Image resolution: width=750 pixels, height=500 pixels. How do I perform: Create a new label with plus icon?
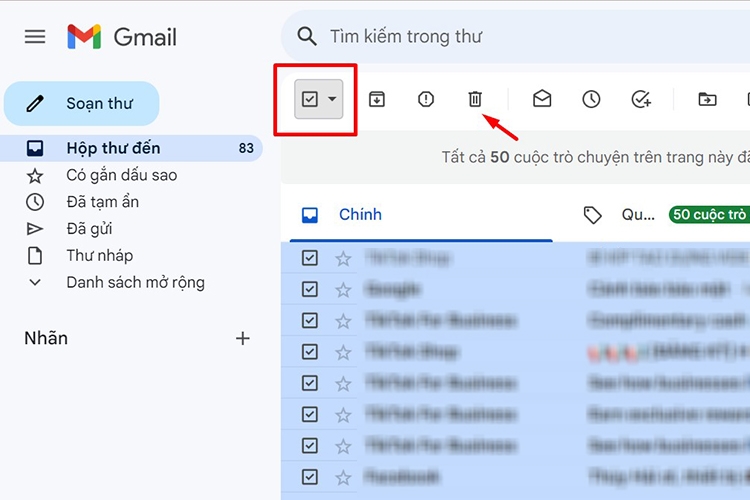(243, 338)
